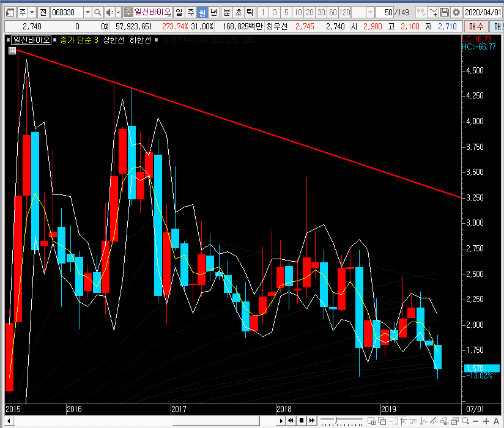Image resolution: width=504 pixels, height=428 pixels.
Task: Click the date field 2020/04/01
Action: pos(483,12)
